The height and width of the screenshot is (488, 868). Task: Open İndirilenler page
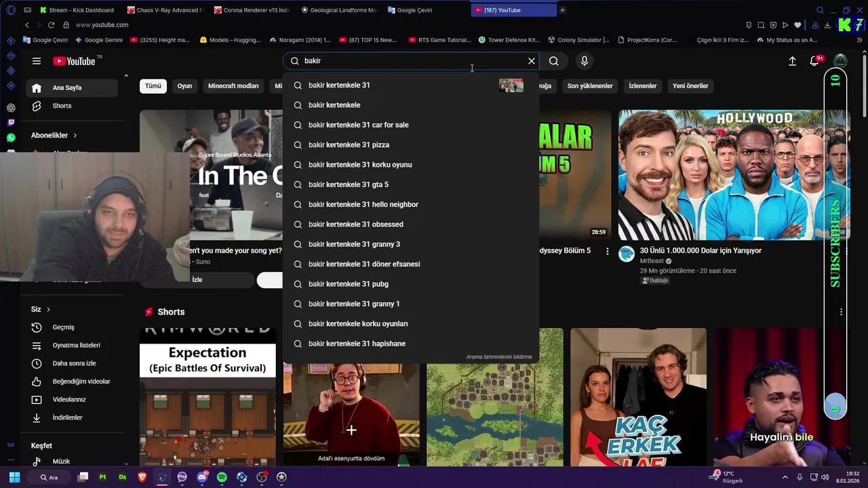[67, 418]
